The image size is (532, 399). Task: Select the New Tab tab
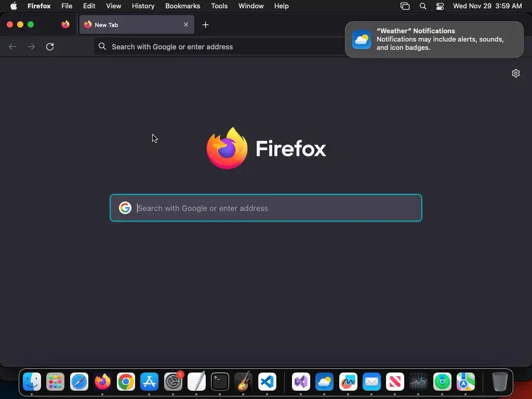tap(137, 24)
